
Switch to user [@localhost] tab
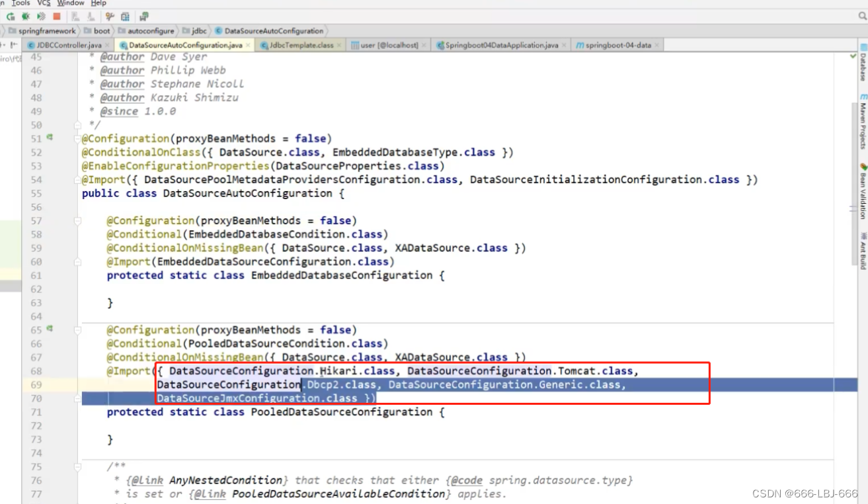(x=389, y=45)
